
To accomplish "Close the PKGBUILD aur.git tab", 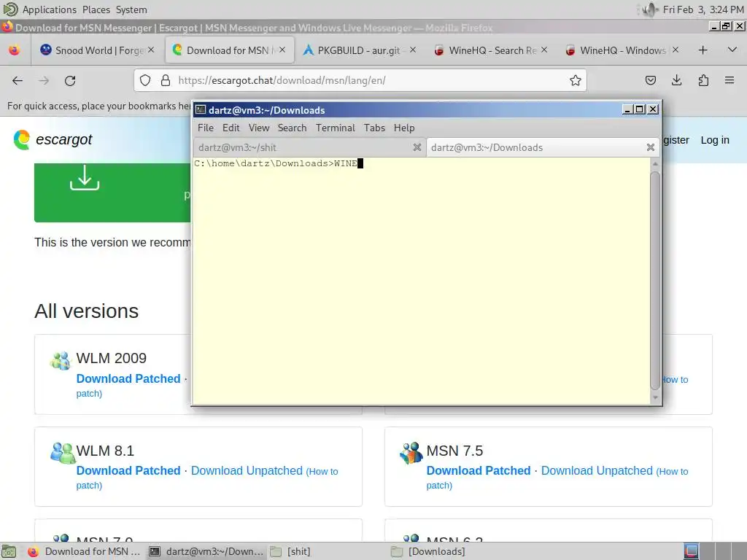I will 413,50.
